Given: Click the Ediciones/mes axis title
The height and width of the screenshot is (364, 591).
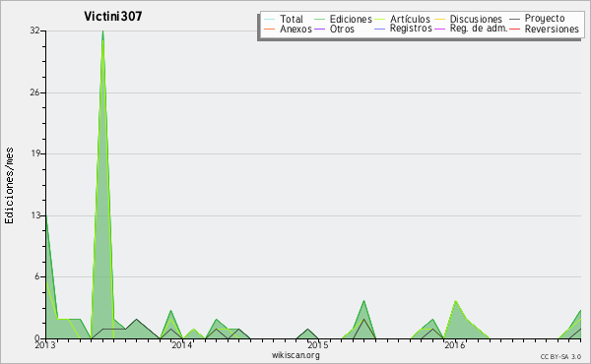Looking at the screenshot, I should [9, 186].
